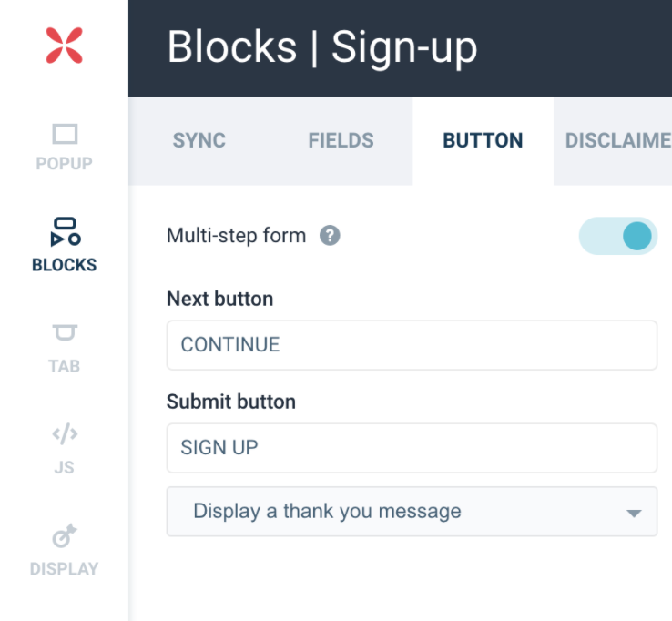Select the Blocks sidebar icon
Image resolution: width=672 pixels, height=621 pixels.
point(64,232)
